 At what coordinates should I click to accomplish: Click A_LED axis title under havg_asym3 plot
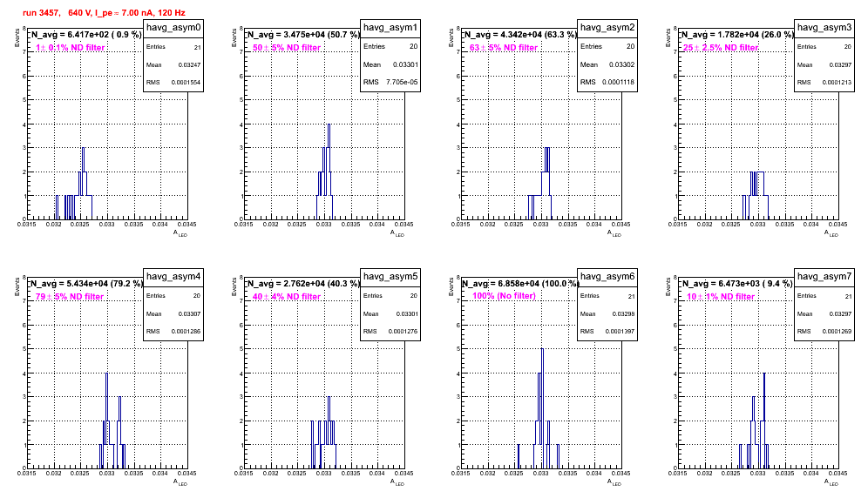831,233
